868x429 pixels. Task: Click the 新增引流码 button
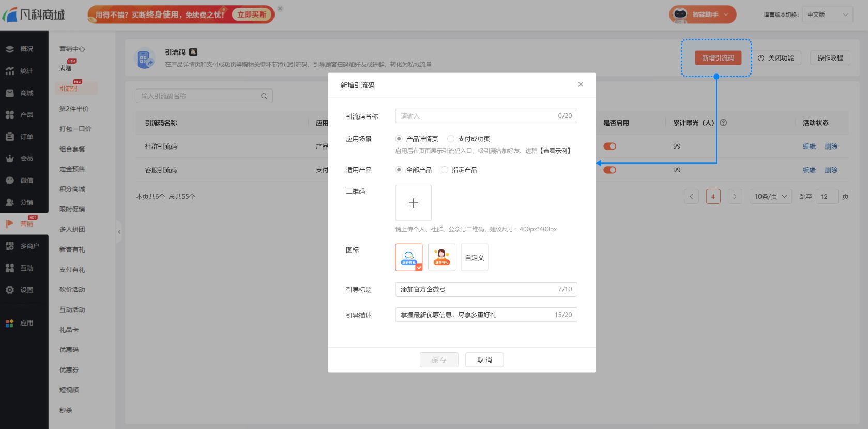click(x=718, y=58)
